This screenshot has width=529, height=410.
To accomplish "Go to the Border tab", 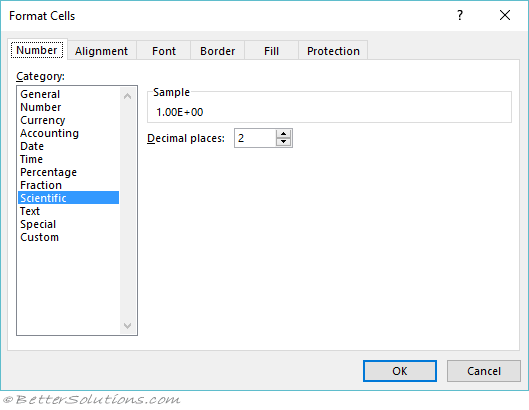I will 217,51.
